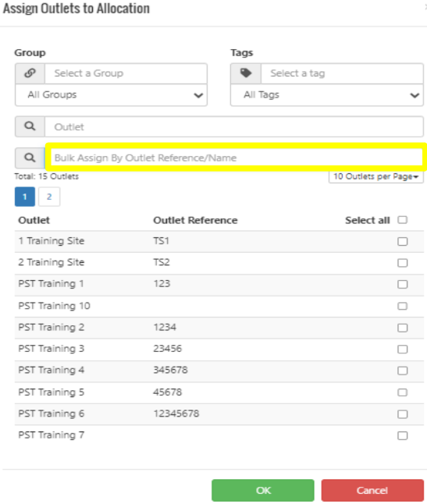Click into the Outlet search field

[233, 126]
